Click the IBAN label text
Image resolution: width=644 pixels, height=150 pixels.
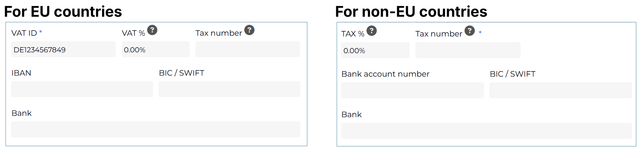(x=21, y=73)
